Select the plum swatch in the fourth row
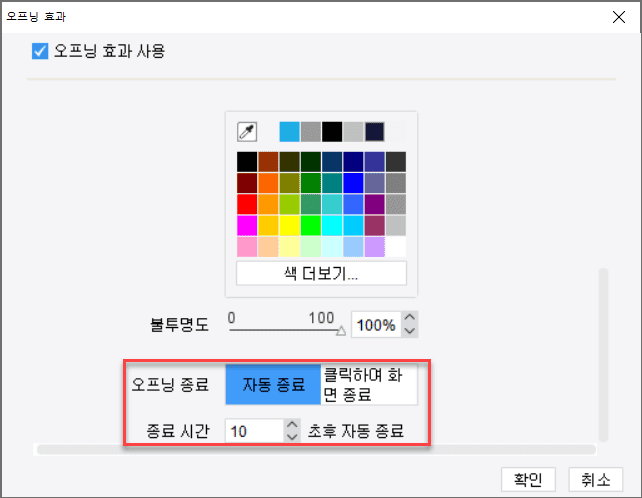This screenshot has width=642, height=498. [x=375, y=226]
